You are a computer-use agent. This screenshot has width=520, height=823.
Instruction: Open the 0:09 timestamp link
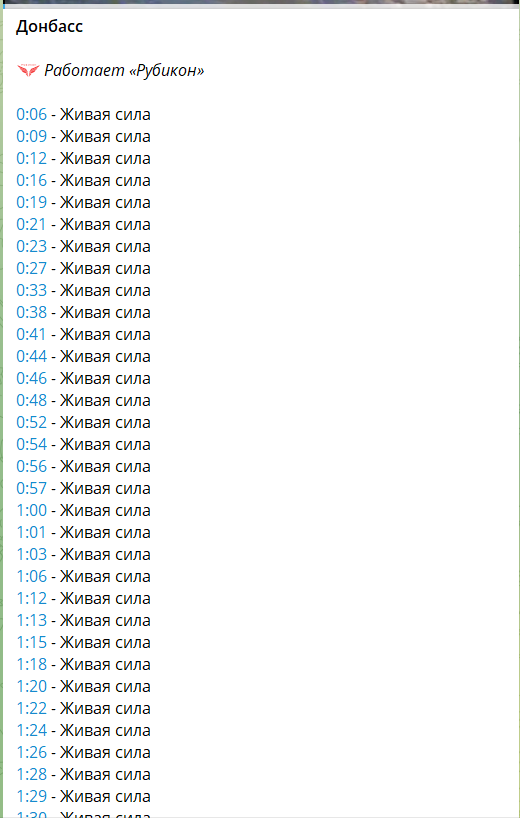pyautogui.click(x=31, y=136)
